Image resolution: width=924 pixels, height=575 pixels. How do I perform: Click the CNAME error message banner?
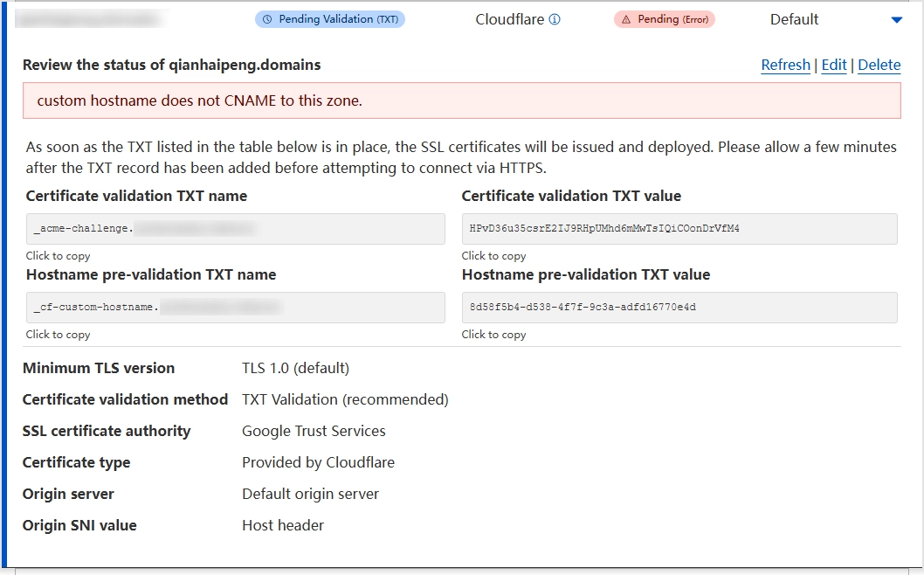click(461, 100)
